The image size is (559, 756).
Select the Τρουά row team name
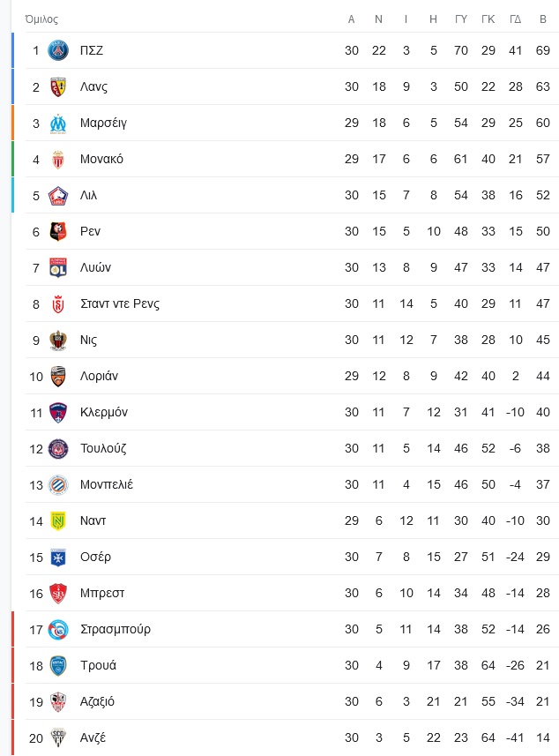click(x=98, y=665)
